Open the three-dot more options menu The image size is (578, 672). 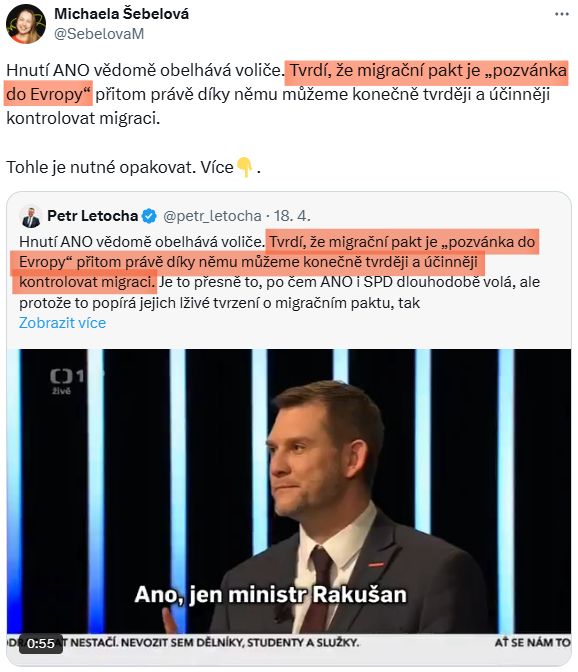click(x=562, y=14)
